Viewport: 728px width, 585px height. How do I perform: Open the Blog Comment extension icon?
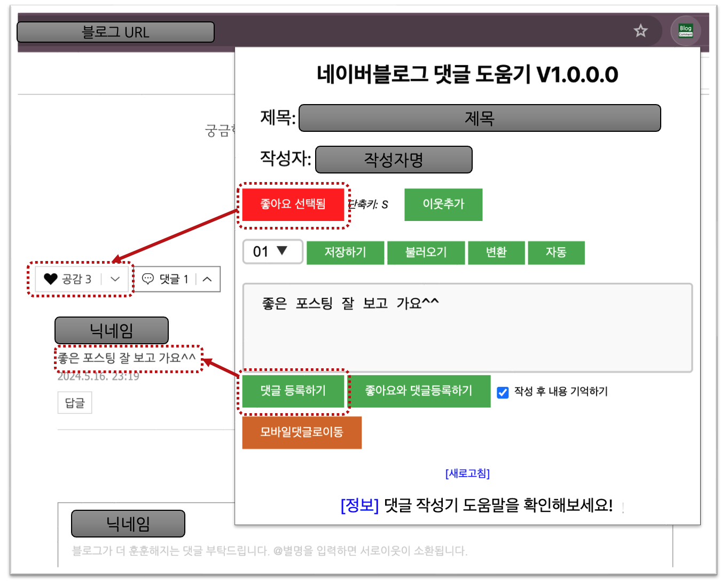685,31
